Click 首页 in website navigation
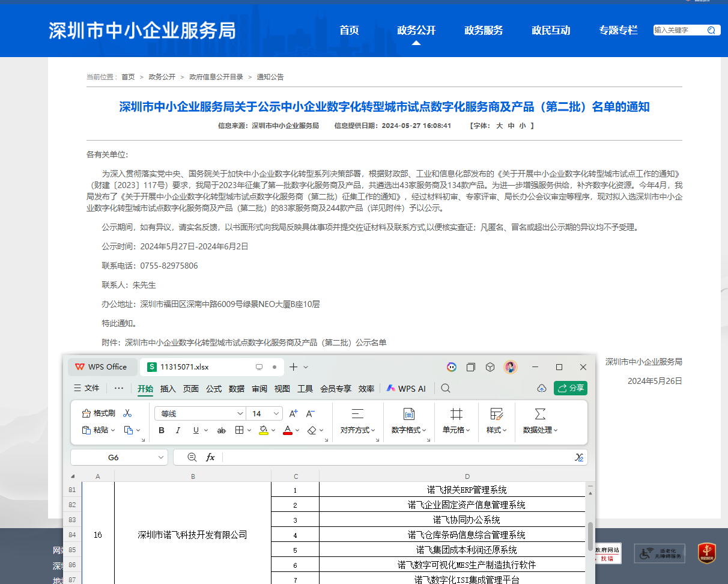 coord(349,30)
